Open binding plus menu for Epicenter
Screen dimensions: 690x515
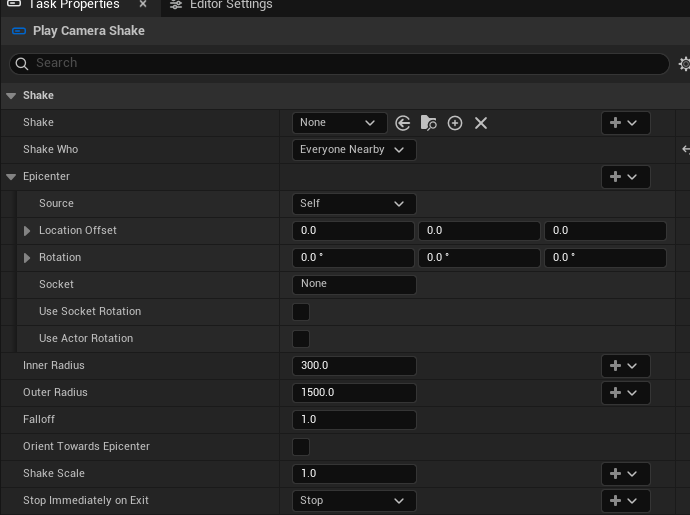(x=625, y=177)
